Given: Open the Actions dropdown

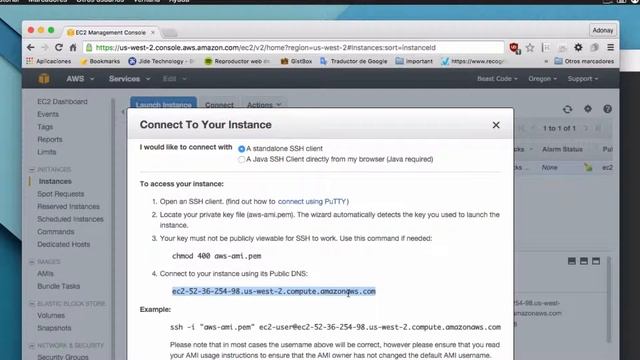Looking at the screenshot, I should [x=264, y=105].
